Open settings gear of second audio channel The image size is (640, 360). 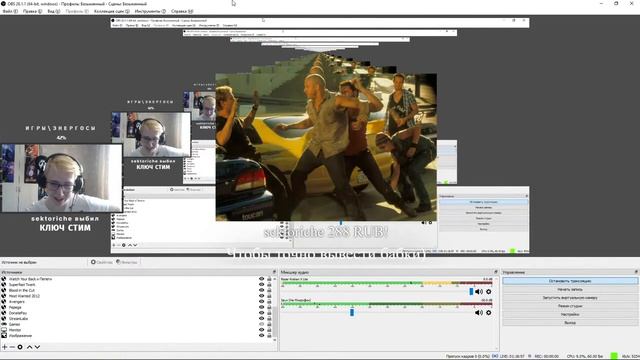(x=489, y=313)
